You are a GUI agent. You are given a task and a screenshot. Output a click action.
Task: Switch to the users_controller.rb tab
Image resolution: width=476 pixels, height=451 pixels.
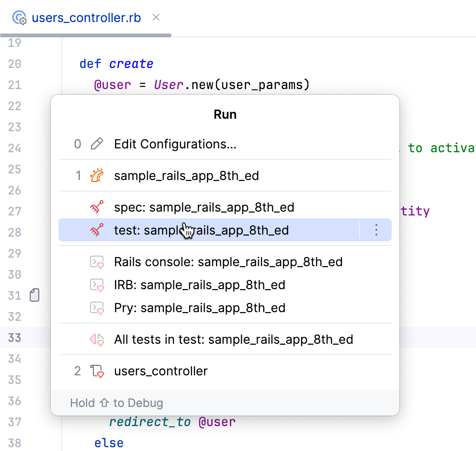click(x=85, y=17)
